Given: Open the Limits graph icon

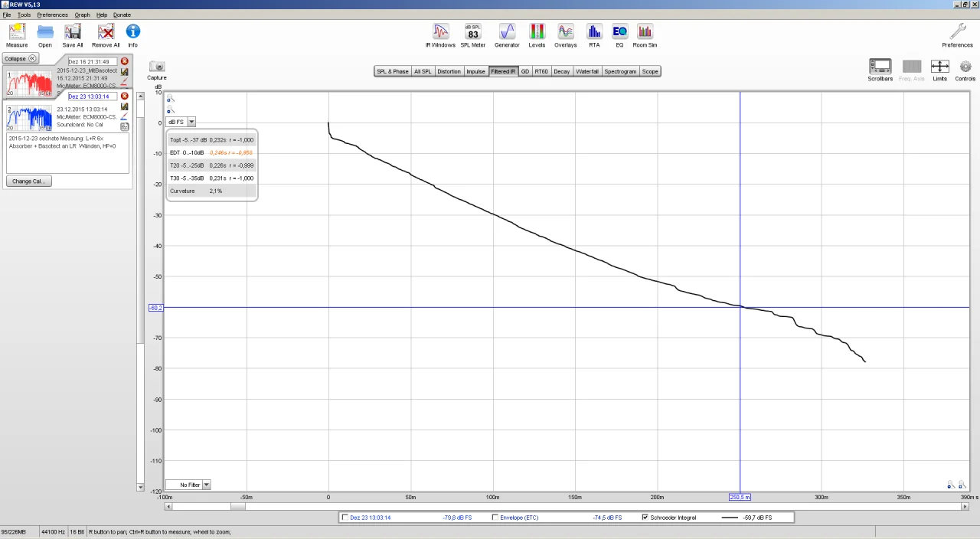Looking at the screenshot, I should [939, 67].
